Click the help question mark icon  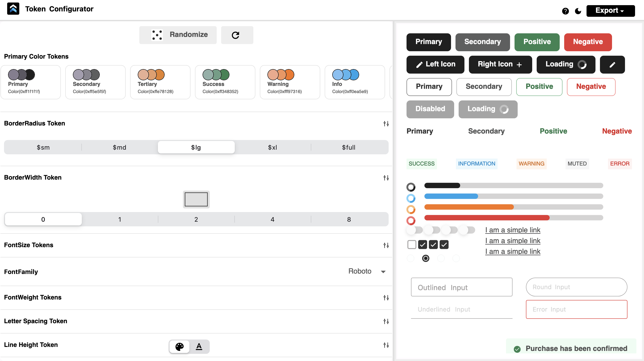pyautogui.click(x=565, y=11)
